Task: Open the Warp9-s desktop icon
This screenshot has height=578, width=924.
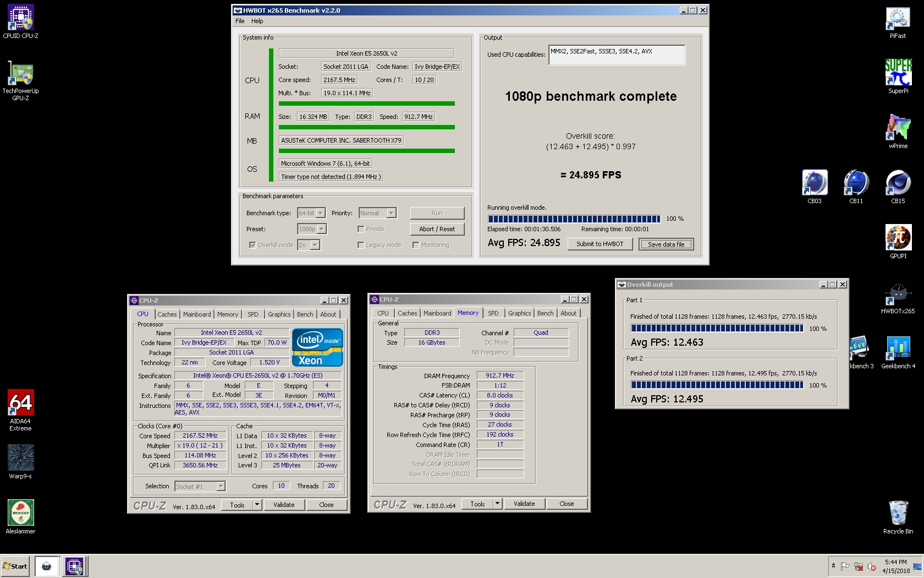Action: 20,462
